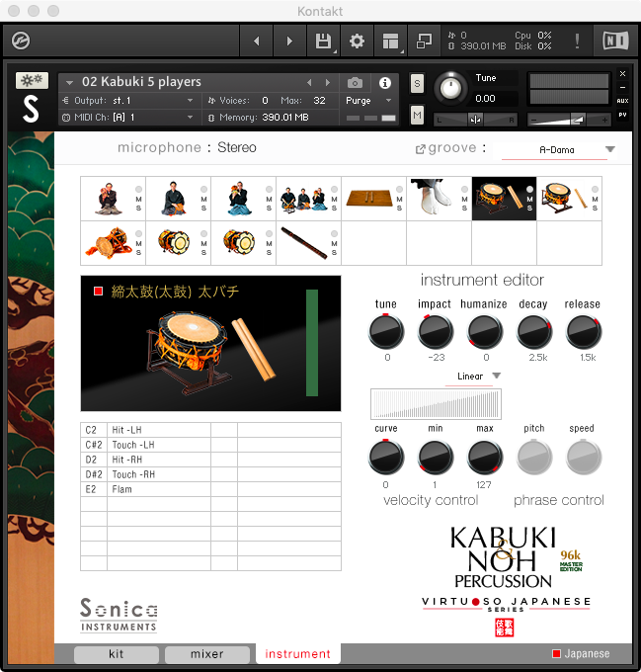Open the Kontakt browser logo menu
This screenshot has height=672, width=641.
(x=21, y=42)
